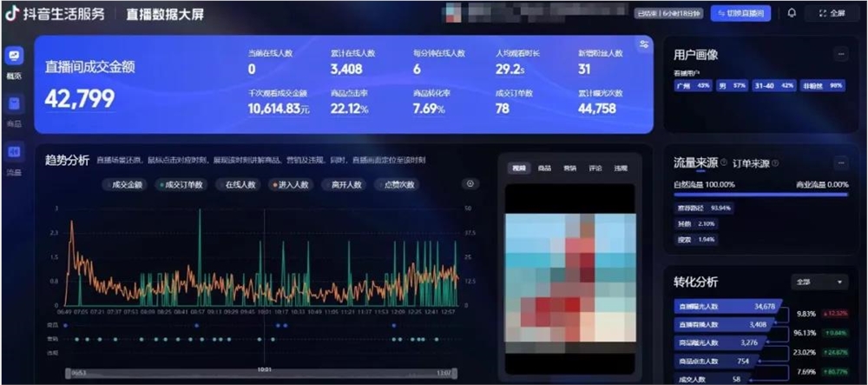Click the 成交订单数 78 metric
Screen dimensions: 868x385
514,102
